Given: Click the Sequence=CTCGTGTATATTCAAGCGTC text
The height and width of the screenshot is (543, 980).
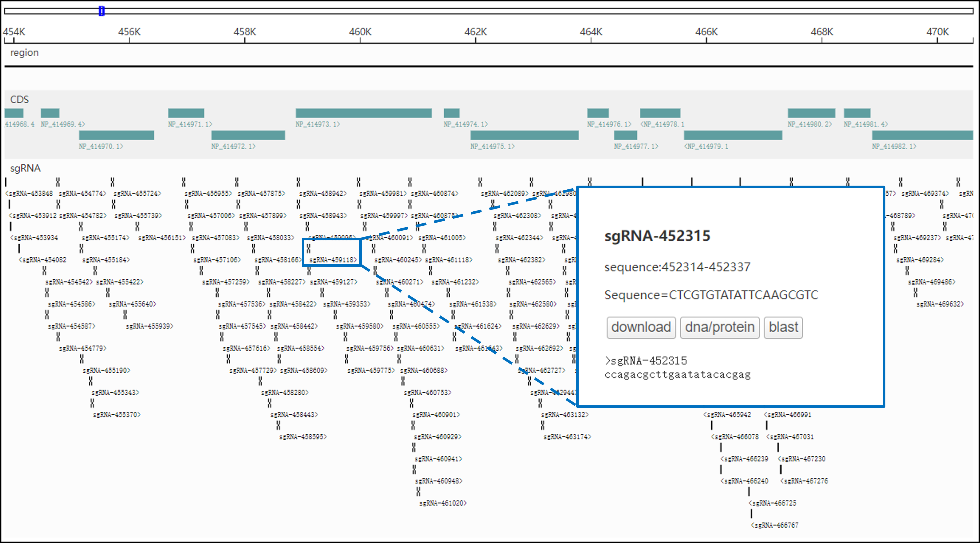Looking at the screenshot, I should tap(712, 295).
